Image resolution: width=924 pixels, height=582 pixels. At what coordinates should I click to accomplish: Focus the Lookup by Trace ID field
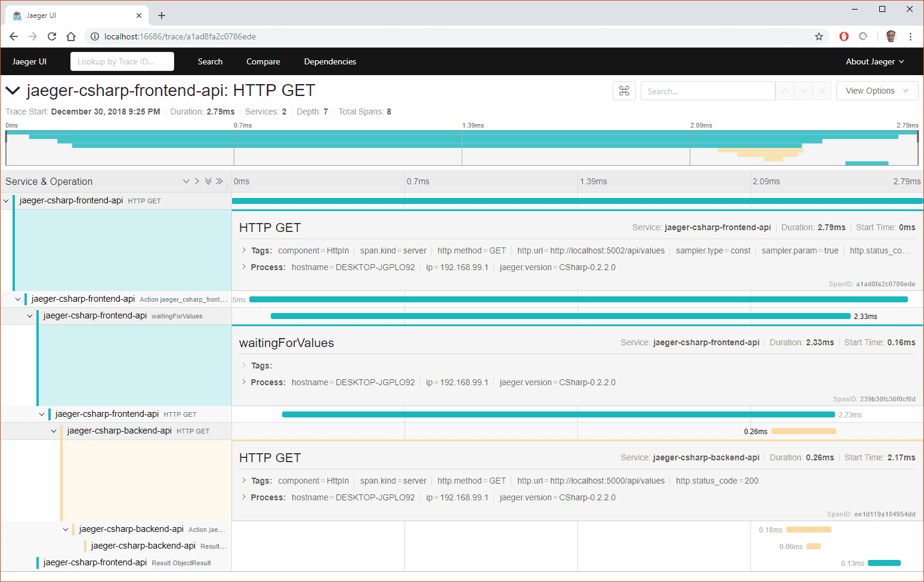point(122,61)
